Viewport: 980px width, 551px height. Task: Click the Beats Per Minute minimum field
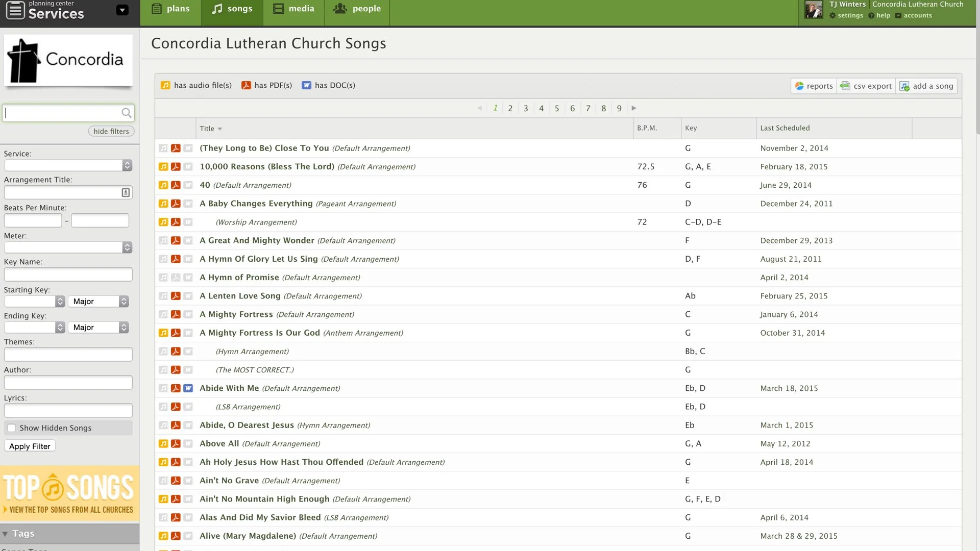(33, 220)
